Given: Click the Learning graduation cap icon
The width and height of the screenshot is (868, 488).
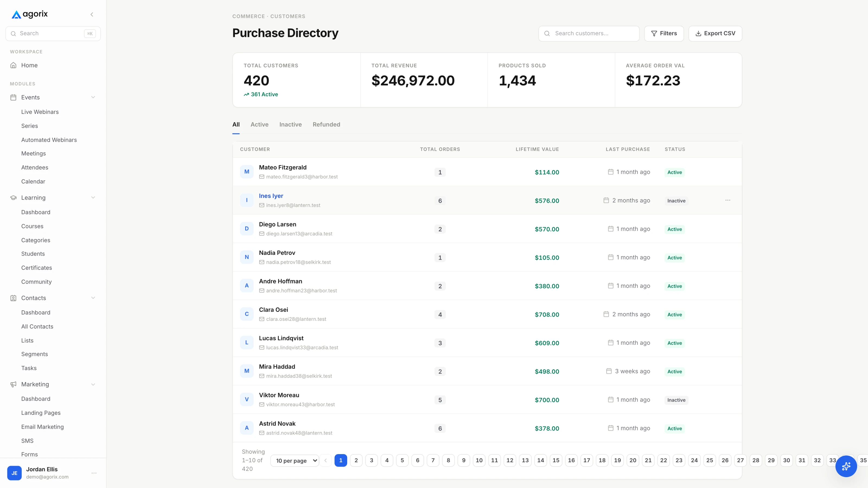Looking at the screenshot, I should click(14, 198).
